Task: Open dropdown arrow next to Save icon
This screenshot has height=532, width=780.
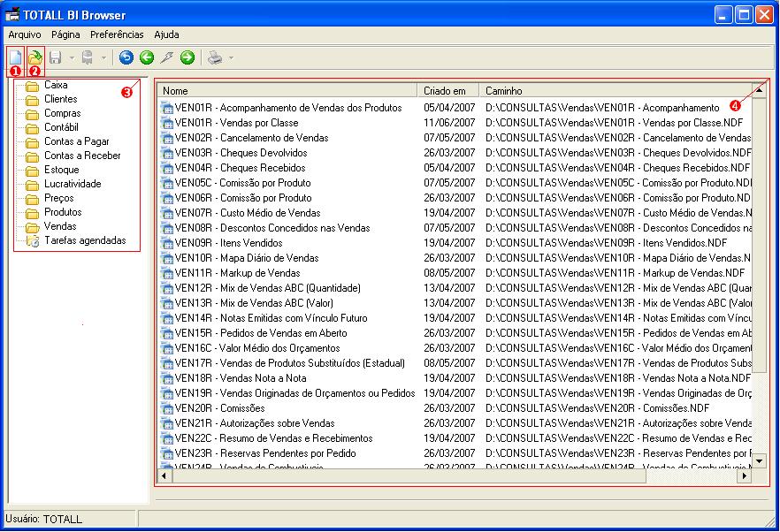Action: click(x=72, y=58)
